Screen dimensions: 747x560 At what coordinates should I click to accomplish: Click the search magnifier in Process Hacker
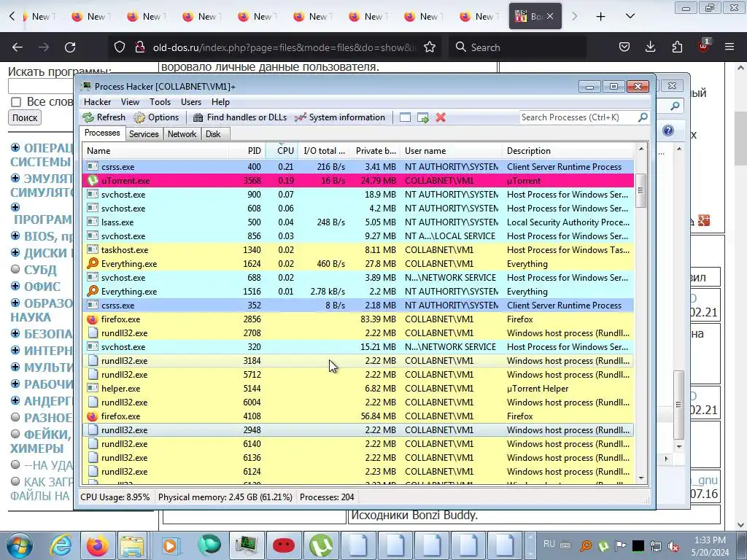643,117
